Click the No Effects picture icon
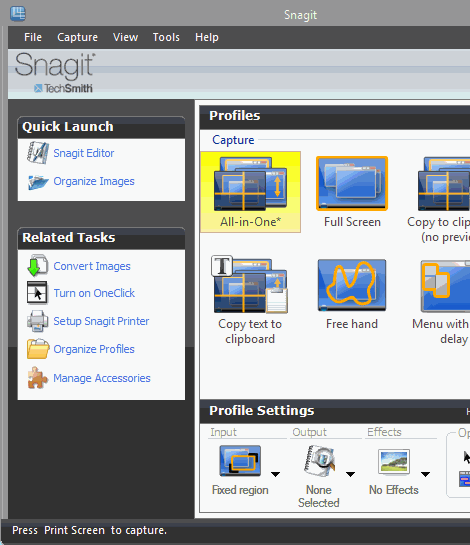The image size is (470, 545). point(394,462)
